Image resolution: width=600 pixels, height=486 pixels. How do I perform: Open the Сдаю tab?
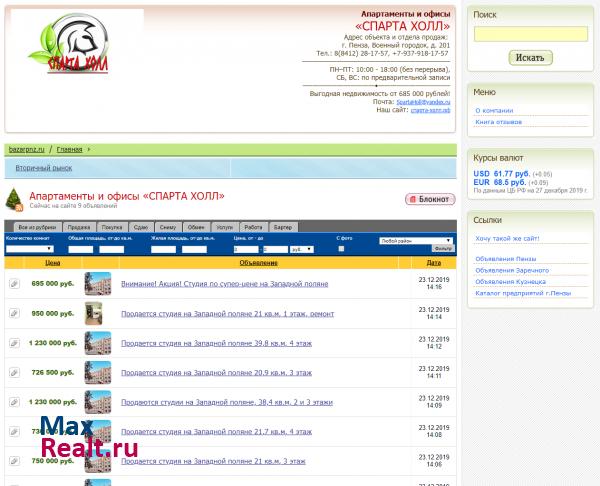point(141,227)
